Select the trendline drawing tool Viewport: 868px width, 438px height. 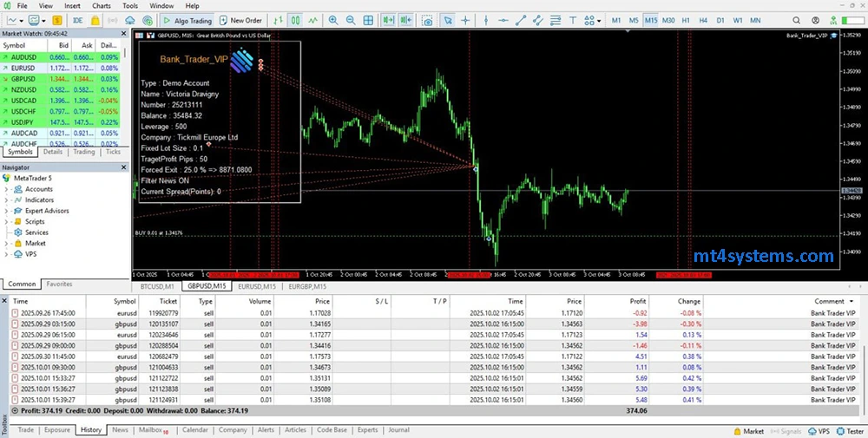click(521, 21)
